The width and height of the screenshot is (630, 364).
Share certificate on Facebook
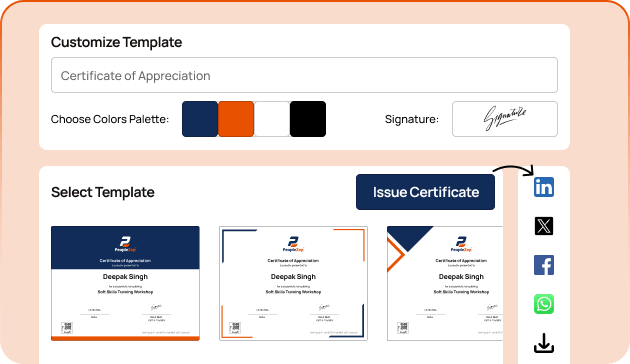tap(544, 265)
